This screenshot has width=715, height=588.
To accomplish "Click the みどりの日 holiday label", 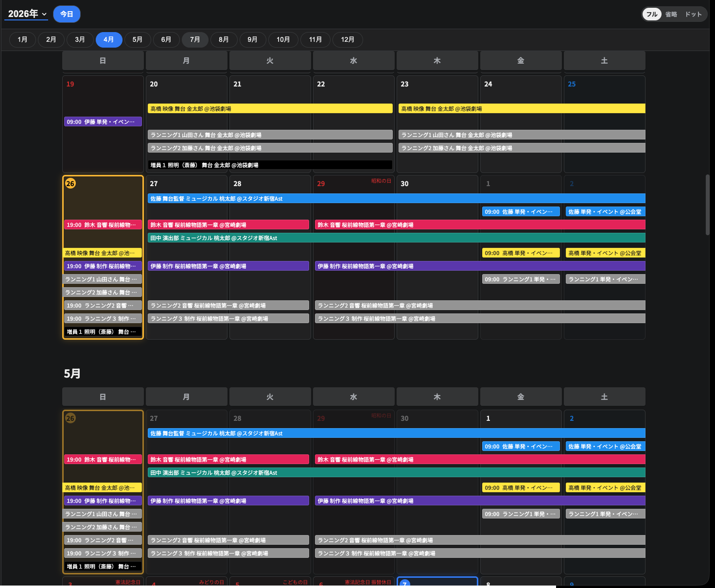I will point(211,582).
